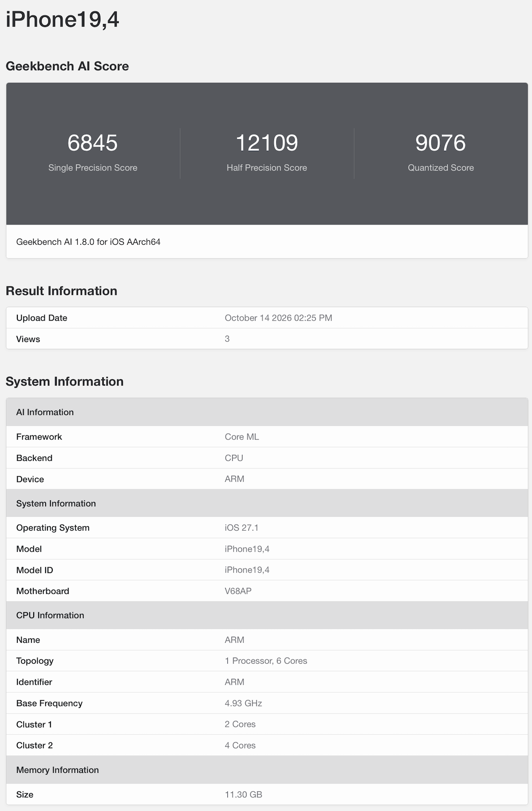Click the Base Frequency label
The width and height of the screenshot is (532, 811).
(49, 703)
